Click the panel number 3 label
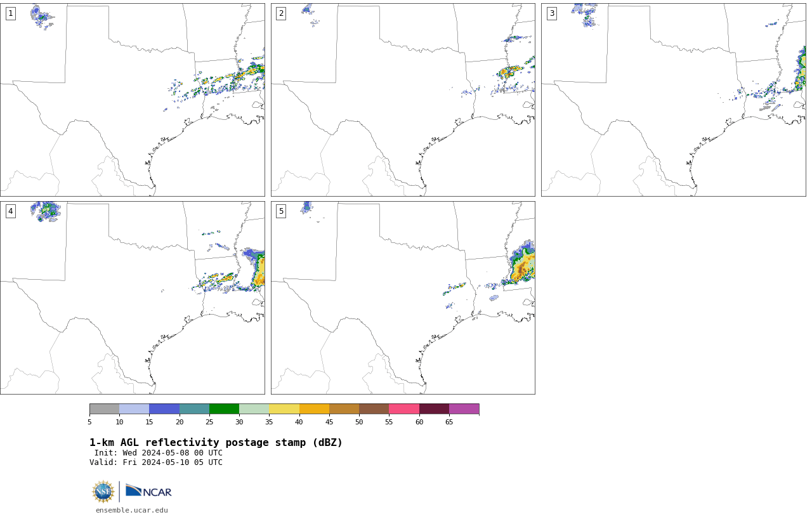This screenshot has width=812, height=517. point(552,13)
